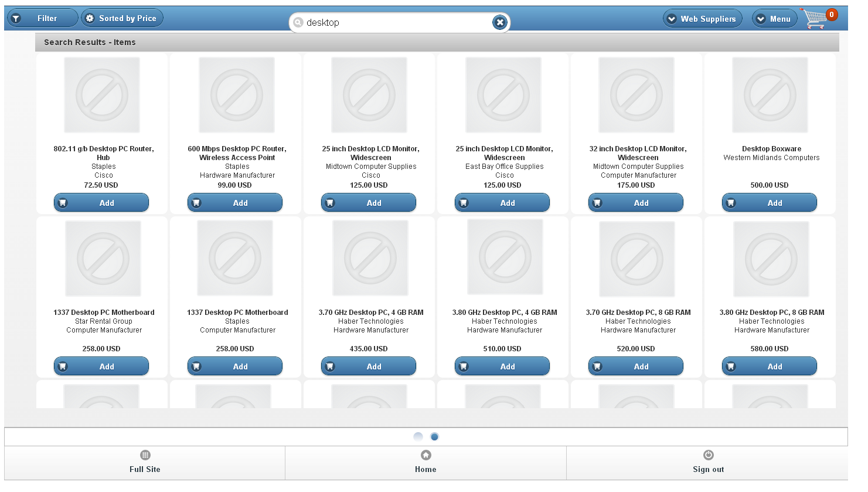Open Desktop Boxware product thumbnail
Viewport: 868px width, 492px height.
click(770, 95)
